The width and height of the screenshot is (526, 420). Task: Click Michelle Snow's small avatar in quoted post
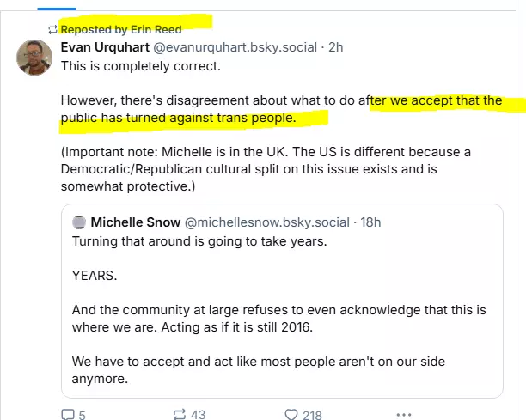pos(78,222)
